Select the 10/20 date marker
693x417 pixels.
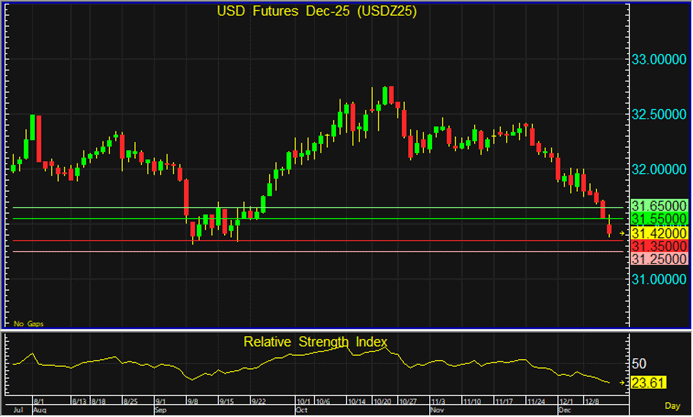pyautogui.click(x=383, y=401)
